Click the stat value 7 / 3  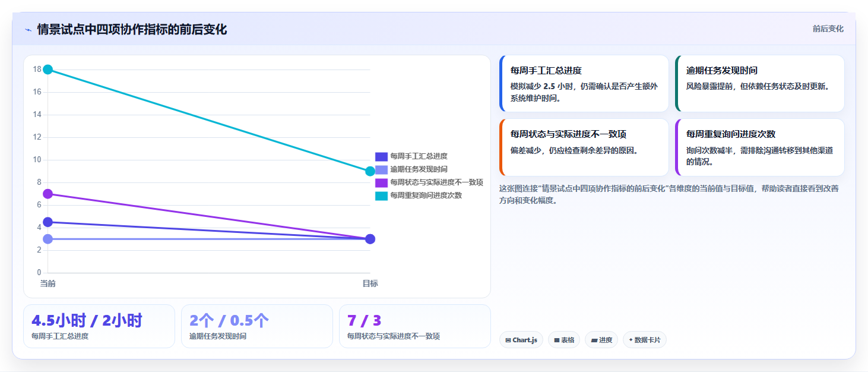[x=365, y=320]
